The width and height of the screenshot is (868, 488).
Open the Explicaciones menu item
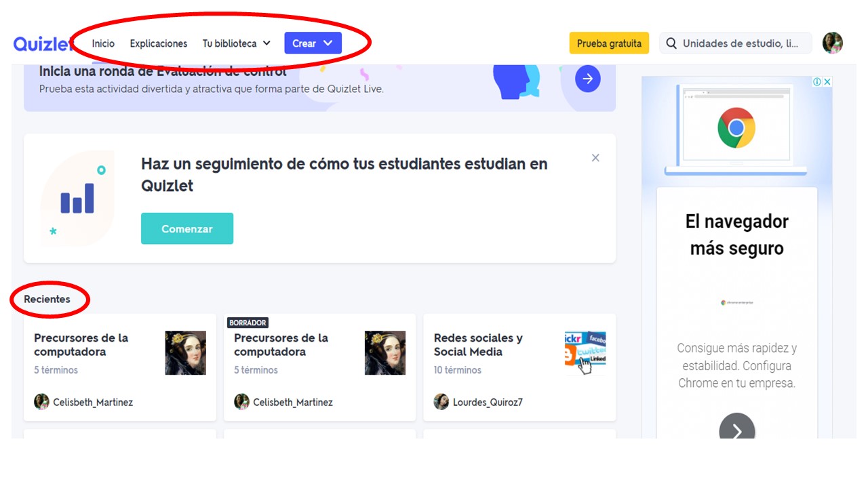pyautogui.click(x=159, y=43)
